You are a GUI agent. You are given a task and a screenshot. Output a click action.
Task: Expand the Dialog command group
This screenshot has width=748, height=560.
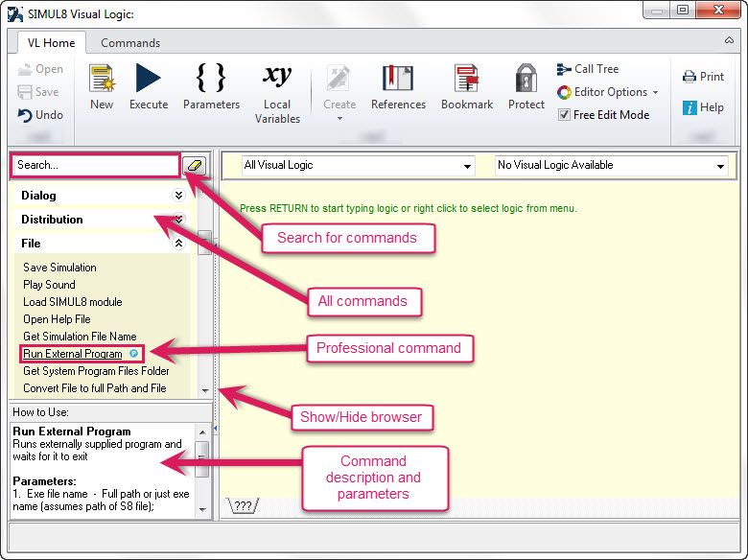pos(178,195)
